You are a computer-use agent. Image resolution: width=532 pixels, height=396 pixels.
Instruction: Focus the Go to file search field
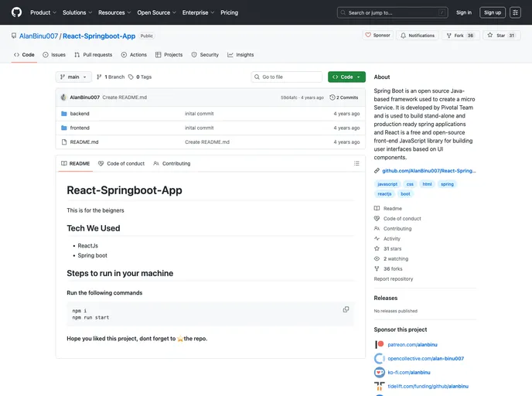click(x=287, y=77)
